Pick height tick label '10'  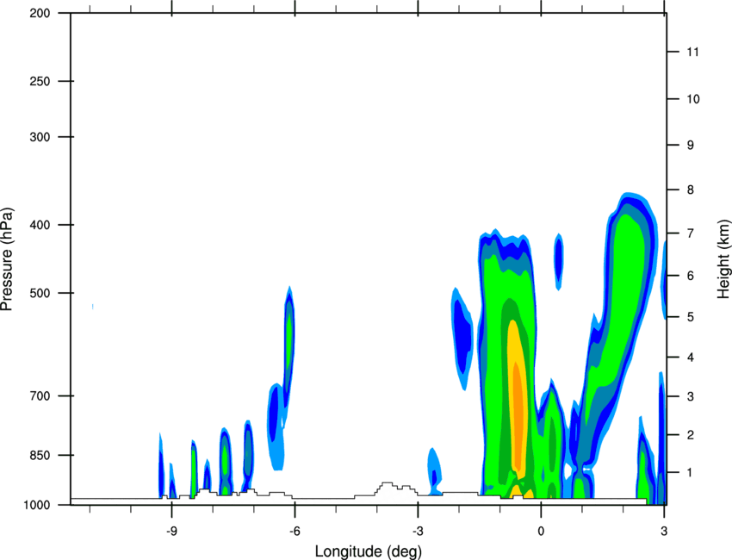coord(692,99)
